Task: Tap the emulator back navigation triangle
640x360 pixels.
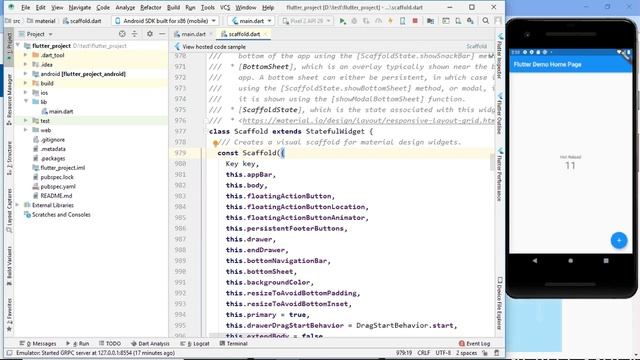Action: click(x=535, y=260)
